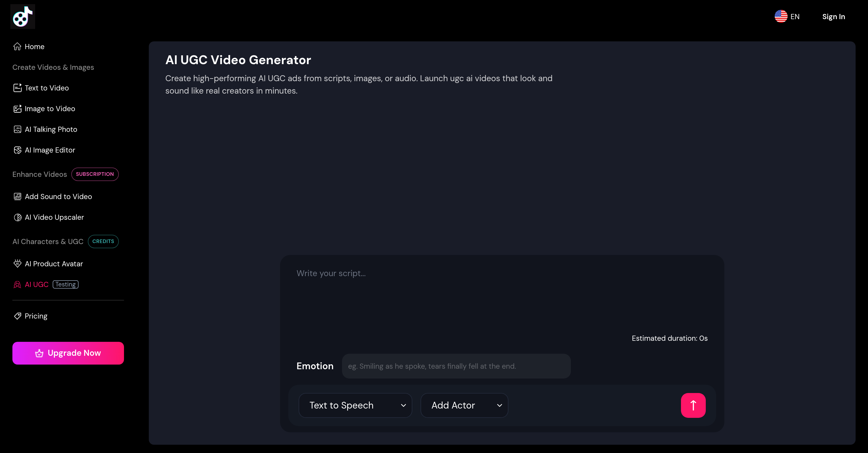Open the AI Video Upscaler
Viewport: 868px width, 453px height.
pos(54,217)
